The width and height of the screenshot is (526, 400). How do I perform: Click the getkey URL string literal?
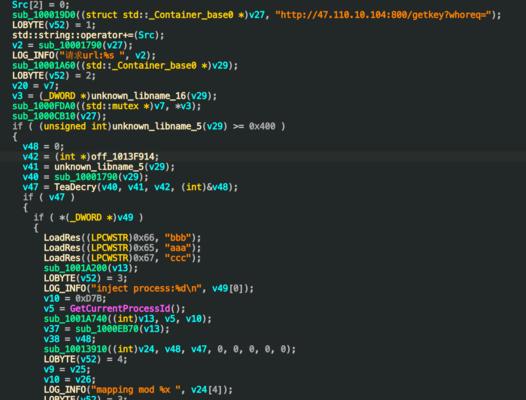[383, 15]
